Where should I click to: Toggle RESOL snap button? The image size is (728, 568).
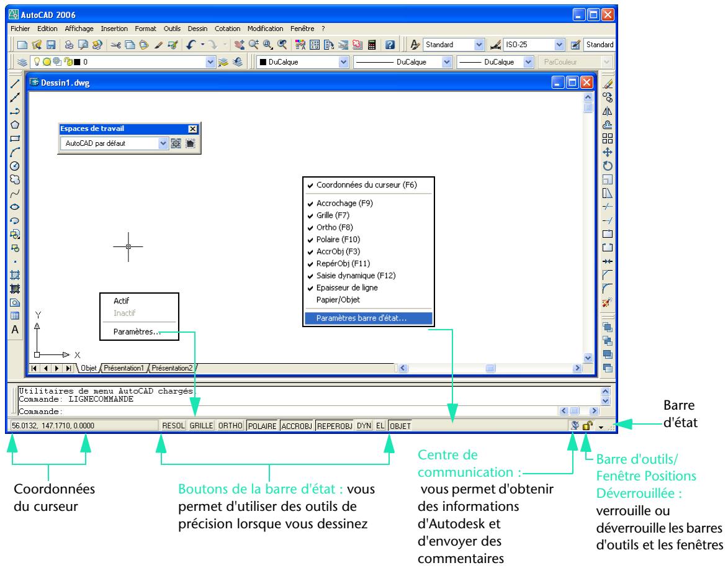click(x=173, y=425)
